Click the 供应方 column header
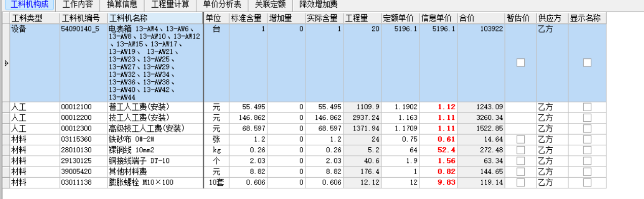This screenshot has width=644, height=199. tap(552, 18)
